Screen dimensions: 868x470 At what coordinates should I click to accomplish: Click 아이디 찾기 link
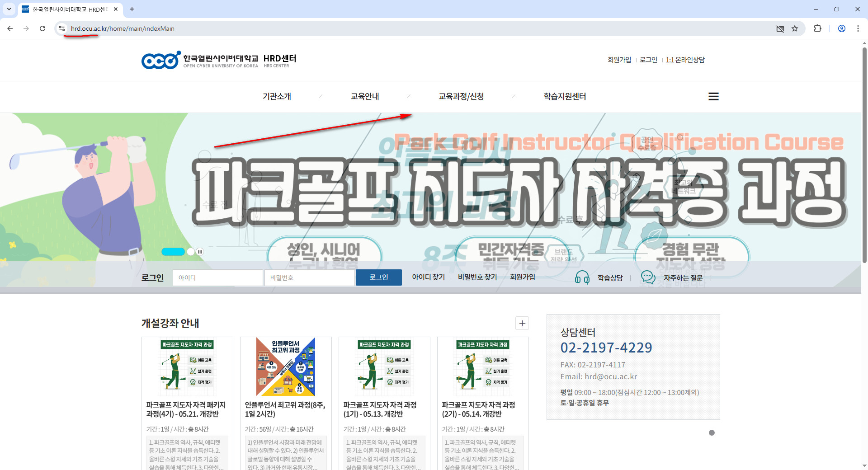pos(428,277)
